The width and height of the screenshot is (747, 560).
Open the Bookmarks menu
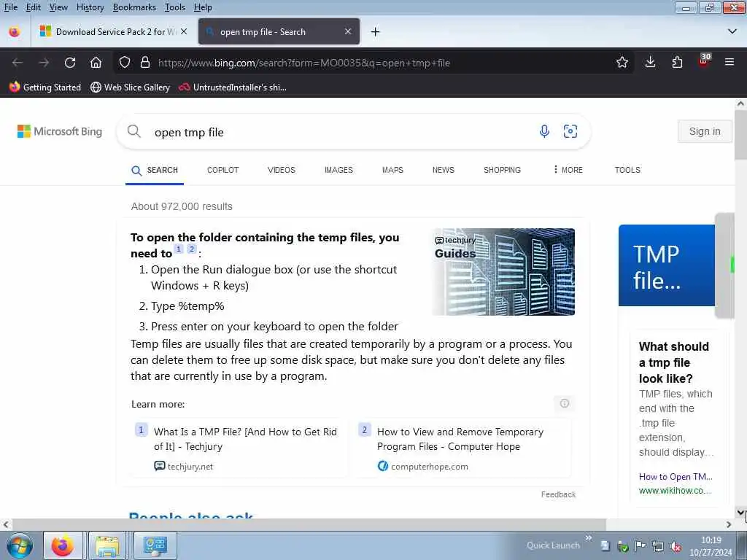134,7
